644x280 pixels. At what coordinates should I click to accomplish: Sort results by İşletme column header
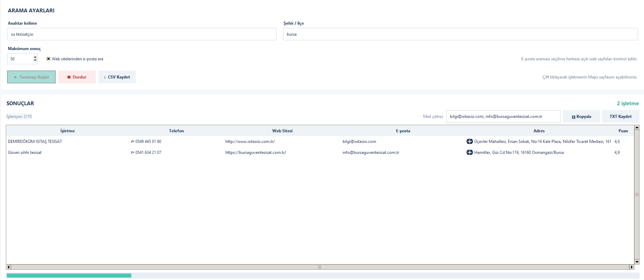tap(68, 131)
